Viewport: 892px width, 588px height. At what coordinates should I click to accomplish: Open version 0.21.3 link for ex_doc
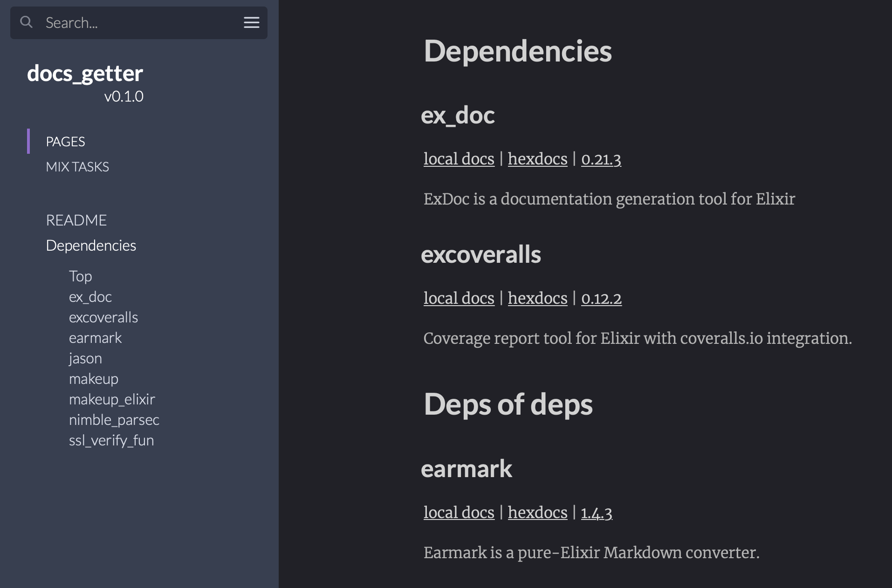pyautogui.click(x=601, y=159)
